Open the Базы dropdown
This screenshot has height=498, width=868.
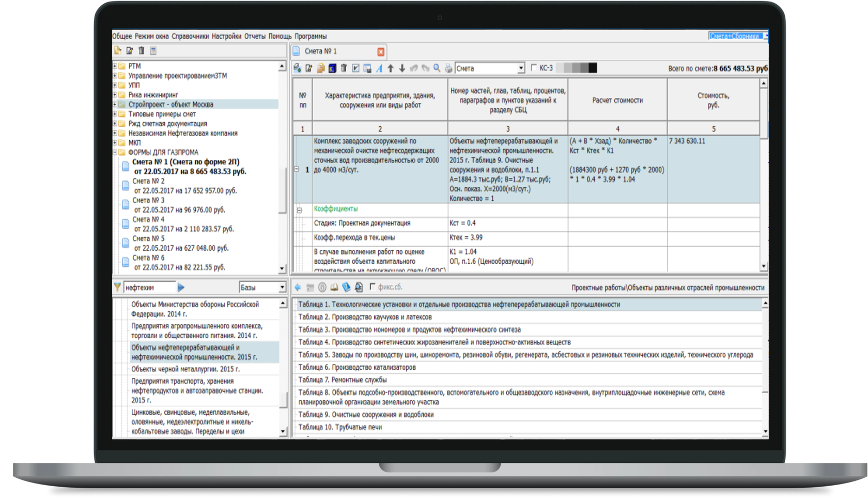coord(282,287)
